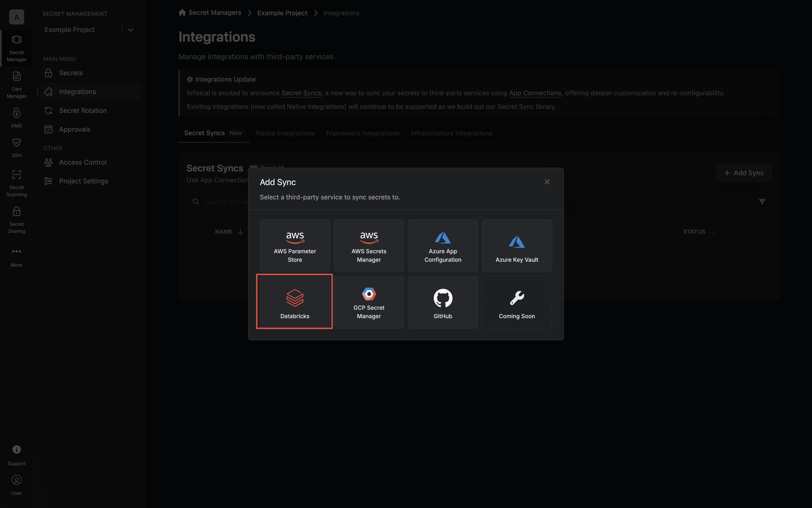Click the organization avatar letter A
The image size is (812, 508).
tap(16, 17)
